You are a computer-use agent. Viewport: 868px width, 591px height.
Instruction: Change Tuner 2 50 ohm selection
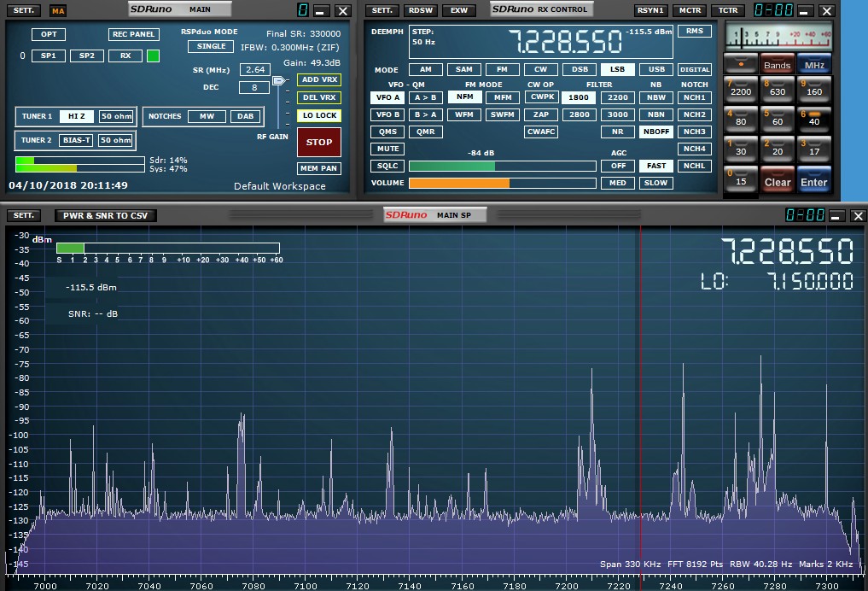115,140
